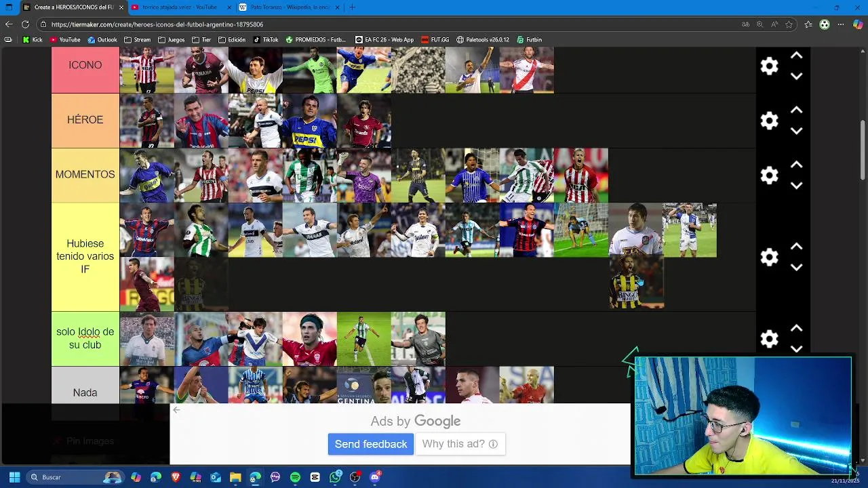This screenshot has width=868, height=488.
Task: Move HÉROE tier down with arrow
Action: point(797,131)
